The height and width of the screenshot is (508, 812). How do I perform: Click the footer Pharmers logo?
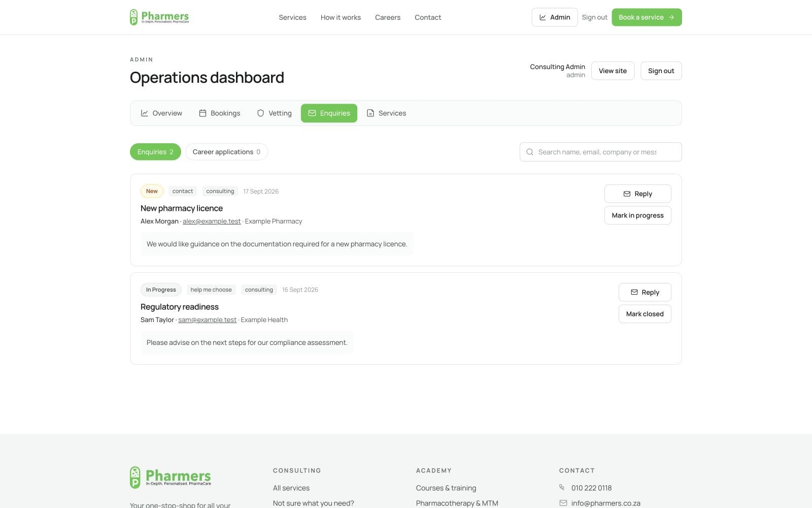coord(171,478)
